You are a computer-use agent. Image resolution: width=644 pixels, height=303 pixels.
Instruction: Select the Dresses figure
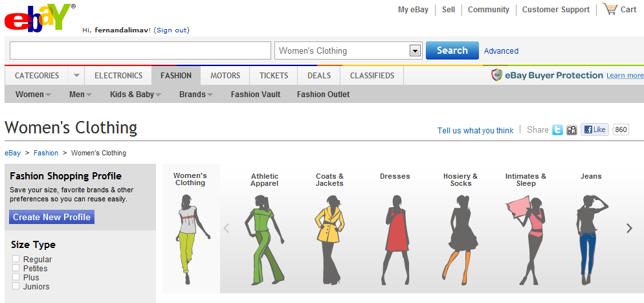[x=395, y=240]
